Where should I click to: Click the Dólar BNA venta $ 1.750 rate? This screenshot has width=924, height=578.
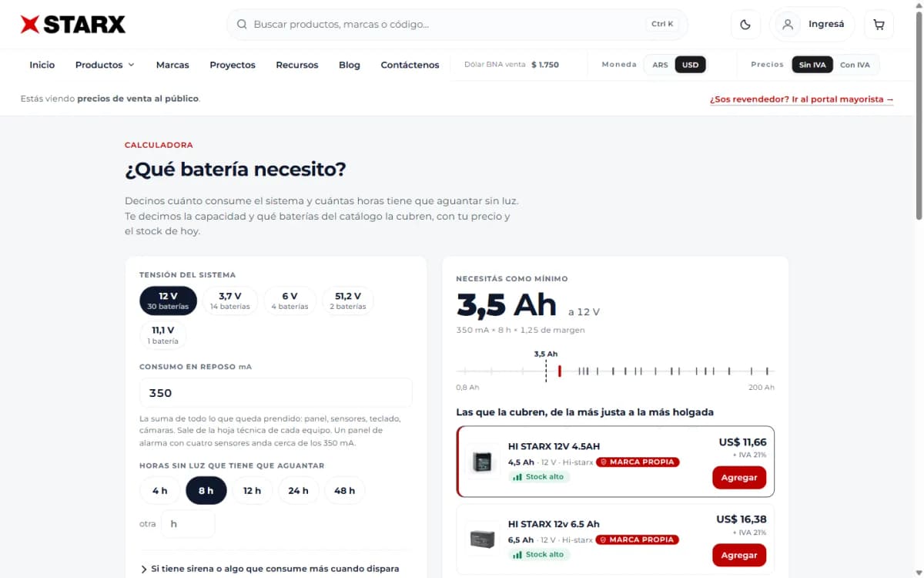point(512,65)
